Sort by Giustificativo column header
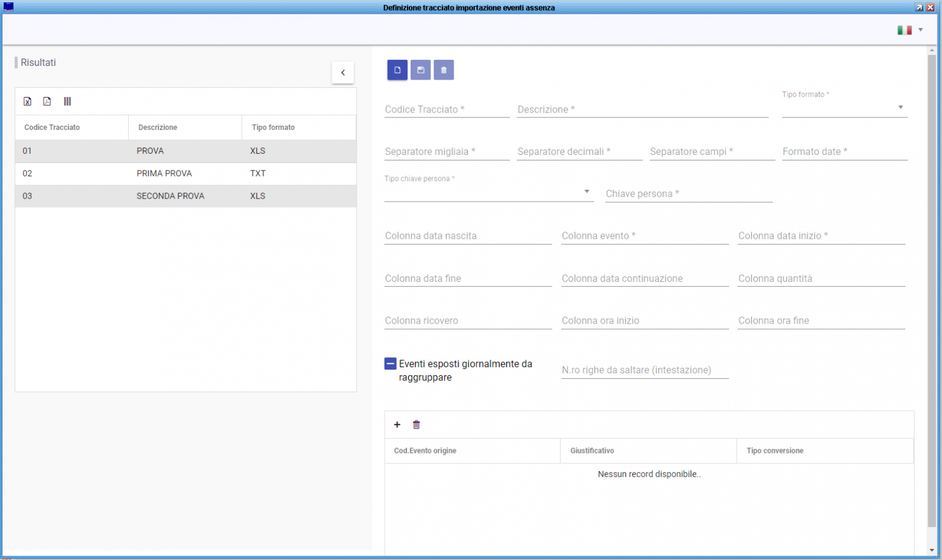The width and height of the screenshot is (942, 560). tap(592, 451)
